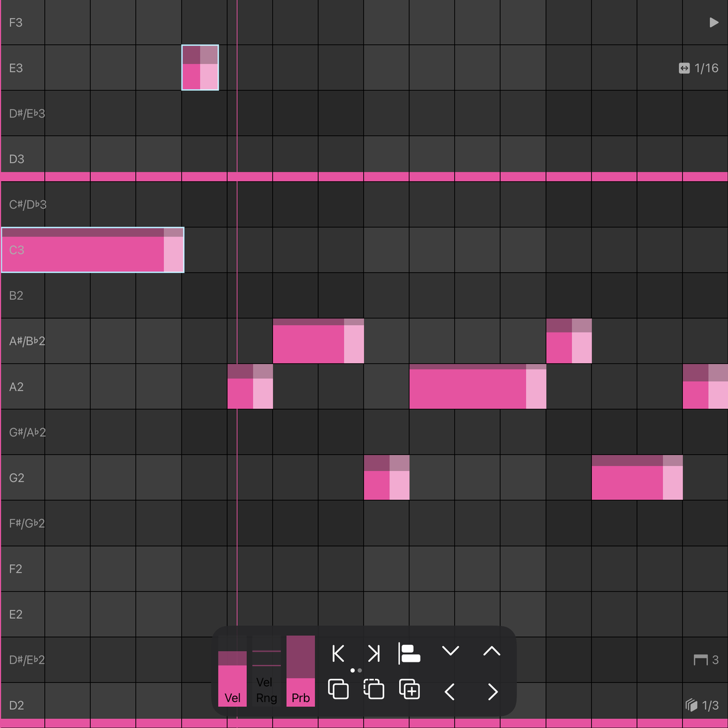This screenshot has height=728, width=728.
Task: Move selected notes up with the chevron
Action: [492, 652]
